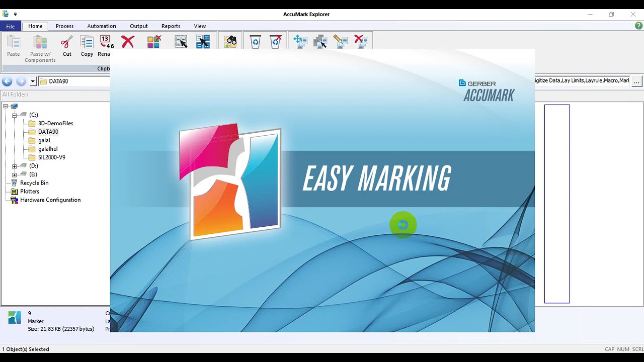Open the Recycle Bin tree item
The image size is (644, 362).
(x=34, y=183)
